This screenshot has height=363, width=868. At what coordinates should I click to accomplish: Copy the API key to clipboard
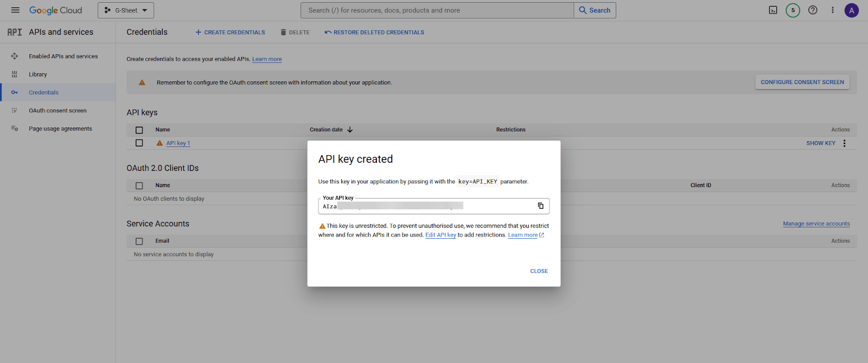pyautogui.click(x=540, y=206)
